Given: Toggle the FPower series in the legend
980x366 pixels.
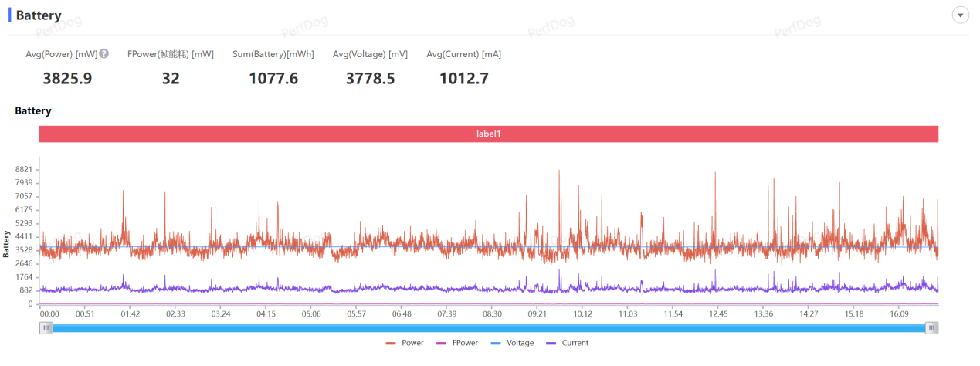Looking at the screenshot, I should coord(457,343).
